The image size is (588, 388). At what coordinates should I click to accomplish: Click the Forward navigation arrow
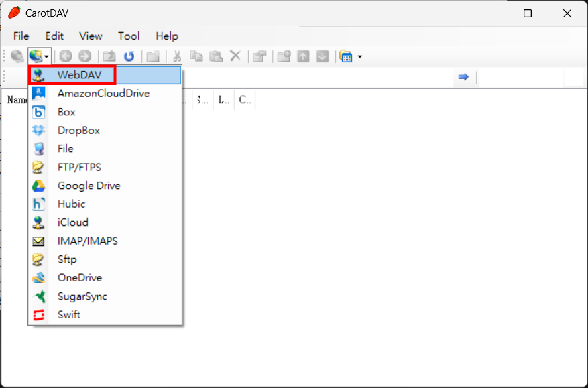(x=84, y=56)
